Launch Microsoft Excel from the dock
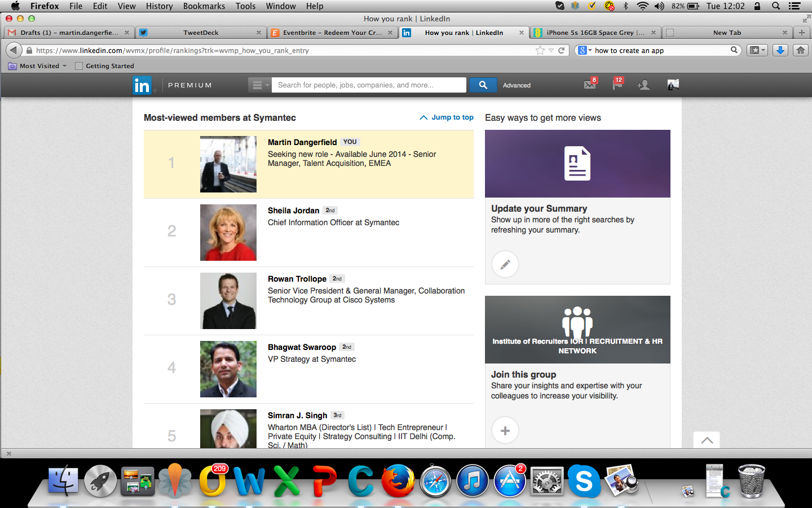Image resolution: width=812 pixels, height=508 pixels. pyautogui.click(x=286, y=480)
